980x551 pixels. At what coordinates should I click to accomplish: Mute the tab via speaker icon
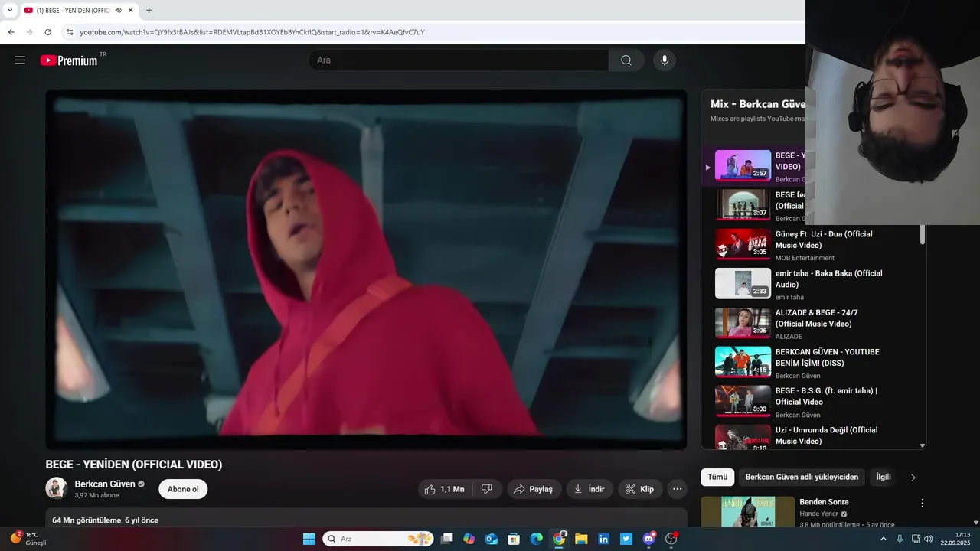click(x=119, y=10)
